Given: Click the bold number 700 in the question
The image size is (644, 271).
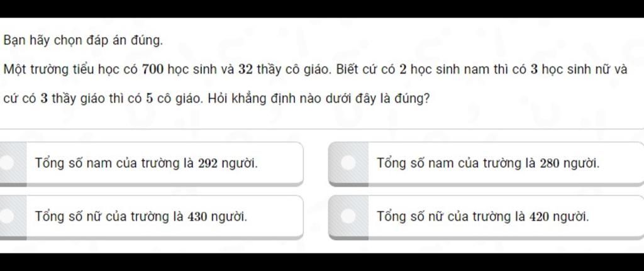Looking at the screenshot, I should pyautogui.click(x=153, y=69).
